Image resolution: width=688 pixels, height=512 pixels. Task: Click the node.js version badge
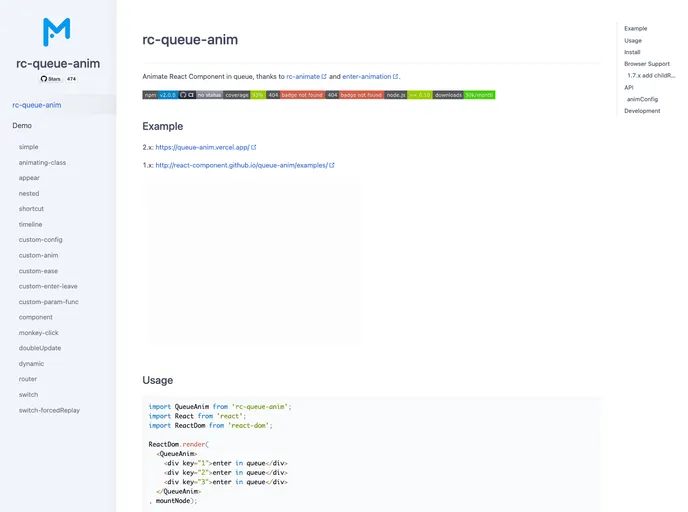coord(408,95)
